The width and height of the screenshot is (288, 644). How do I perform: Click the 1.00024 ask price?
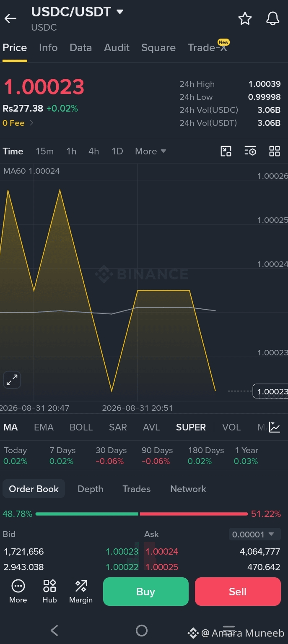point(162,552)
